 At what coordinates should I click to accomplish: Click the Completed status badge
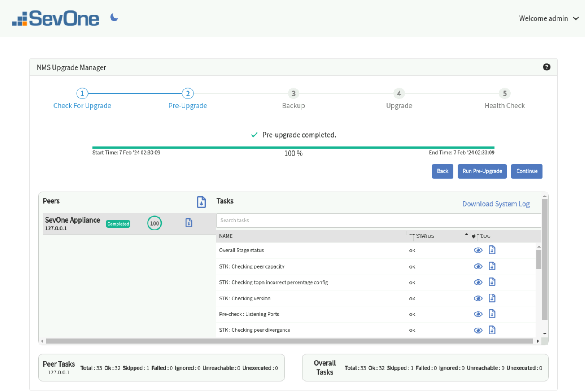118,224
